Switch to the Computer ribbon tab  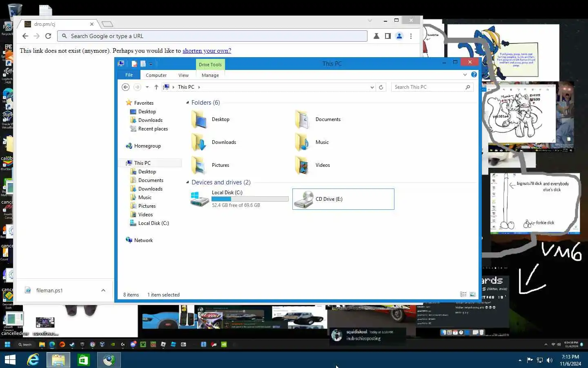coord(156,75)
